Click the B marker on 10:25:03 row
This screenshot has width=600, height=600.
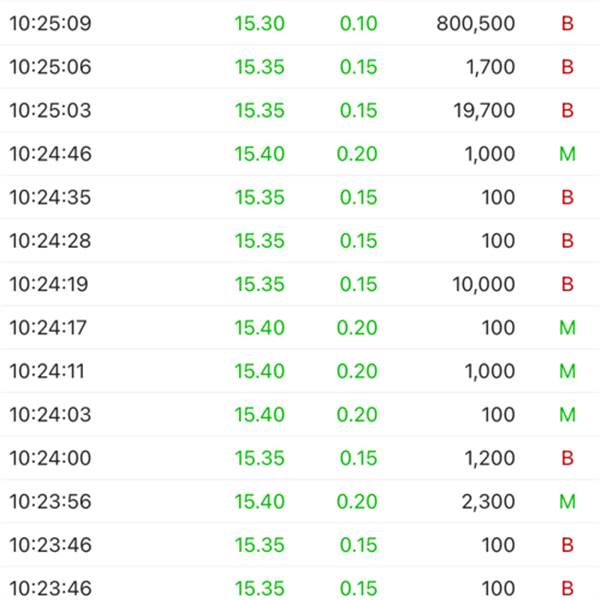coord(567,110)
